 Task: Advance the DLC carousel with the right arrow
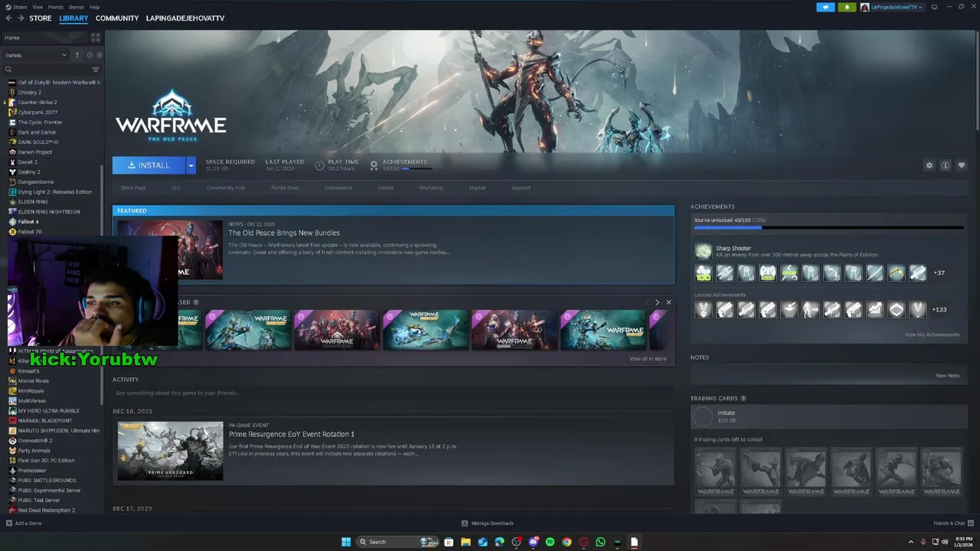pyautogui.click(x=657, y=302)
